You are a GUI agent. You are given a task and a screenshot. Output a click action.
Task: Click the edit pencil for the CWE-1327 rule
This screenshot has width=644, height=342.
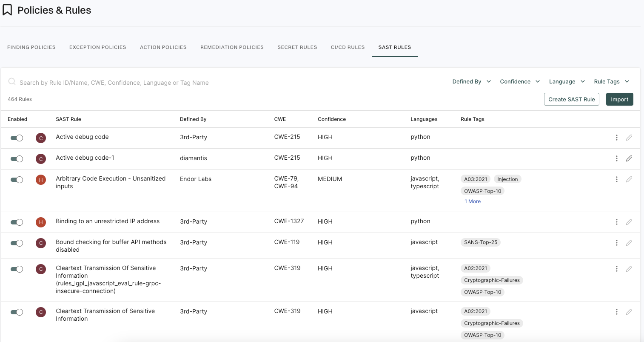point(629,222)
